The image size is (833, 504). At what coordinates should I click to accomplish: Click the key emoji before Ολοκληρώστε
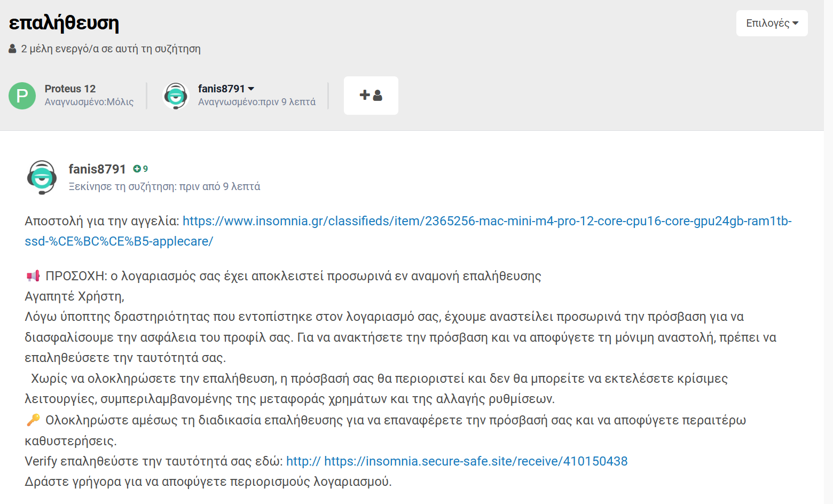click(33, 420)
